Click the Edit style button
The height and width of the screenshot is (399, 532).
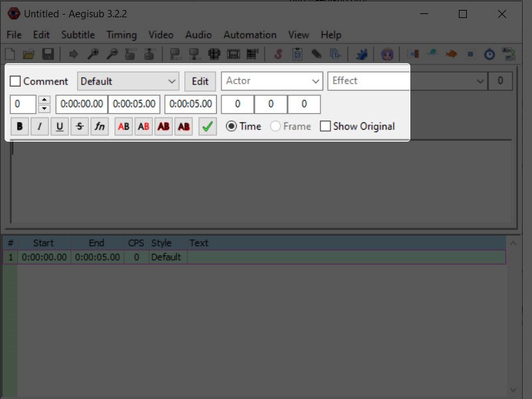200,81
